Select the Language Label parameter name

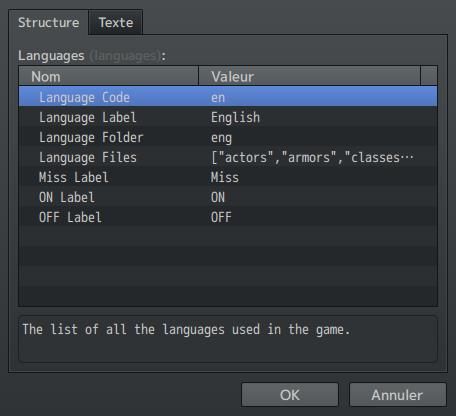coord(88,117)
